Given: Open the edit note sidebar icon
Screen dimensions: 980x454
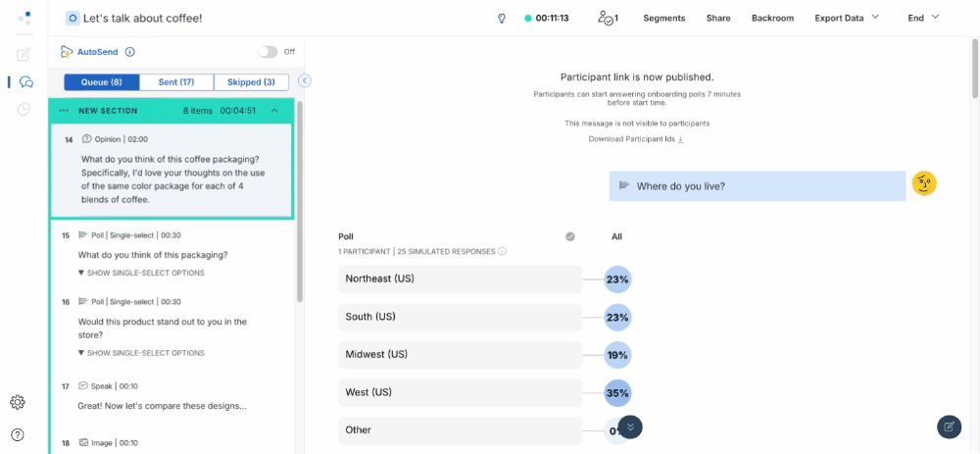Looking at the screenshot, I should pyautogui.click(x=24, y=54).
